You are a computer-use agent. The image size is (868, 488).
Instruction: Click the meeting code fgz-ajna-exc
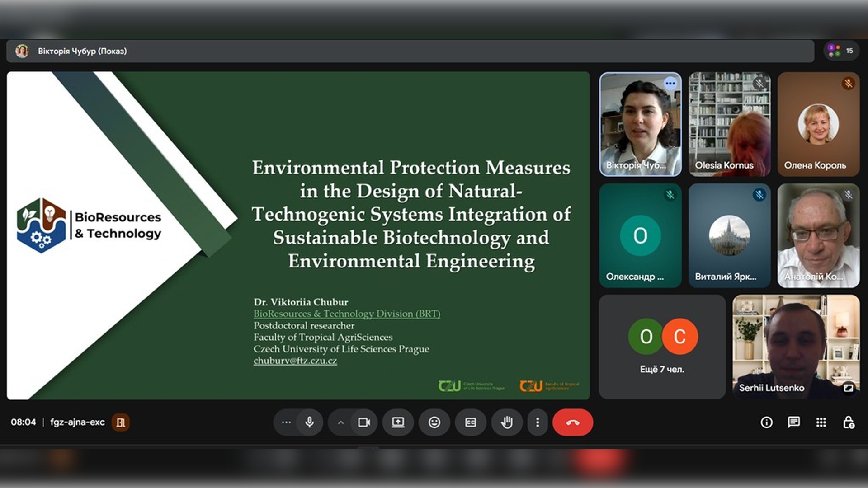click(77, 422)
